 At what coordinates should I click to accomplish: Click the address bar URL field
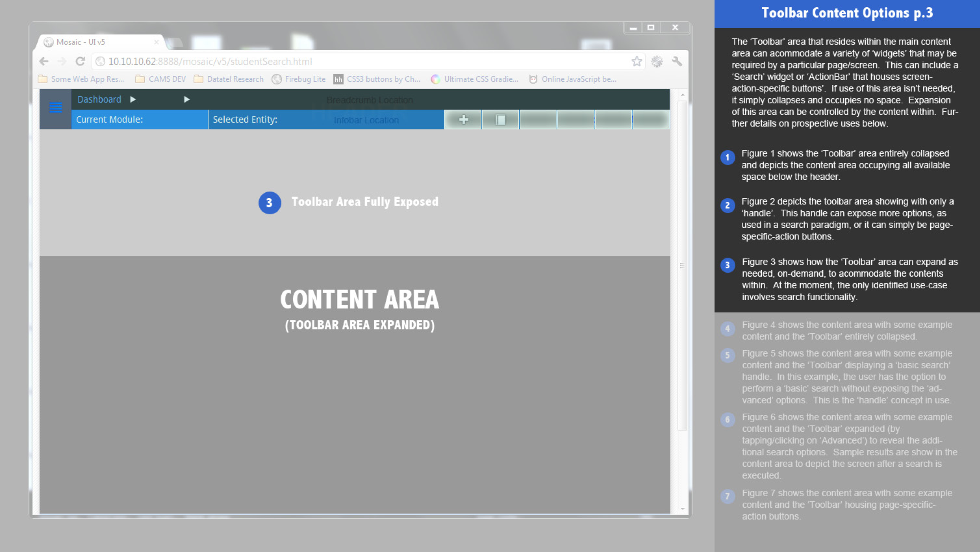pos(346,61)
